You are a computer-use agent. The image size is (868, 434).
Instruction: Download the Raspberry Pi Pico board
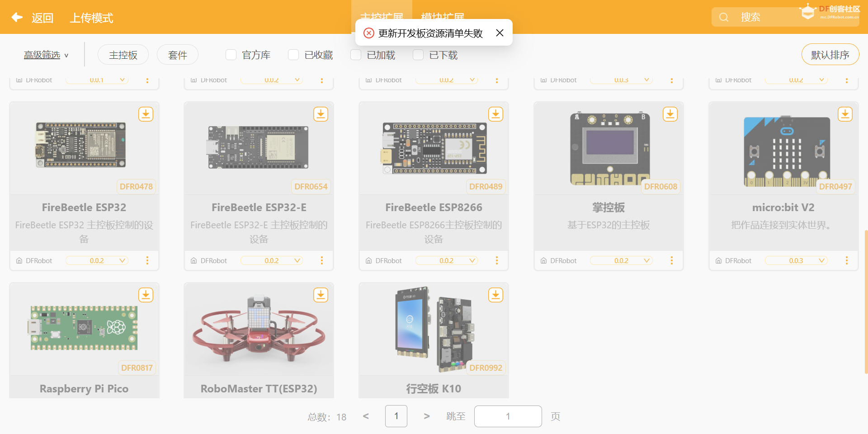coord(146,295)
